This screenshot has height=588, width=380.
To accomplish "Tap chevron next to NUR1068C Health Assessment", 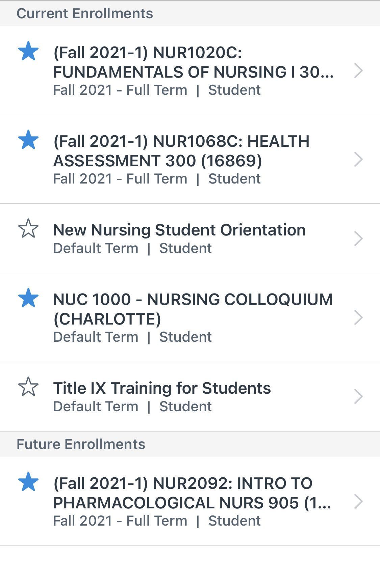I will [x=358, y=160].
